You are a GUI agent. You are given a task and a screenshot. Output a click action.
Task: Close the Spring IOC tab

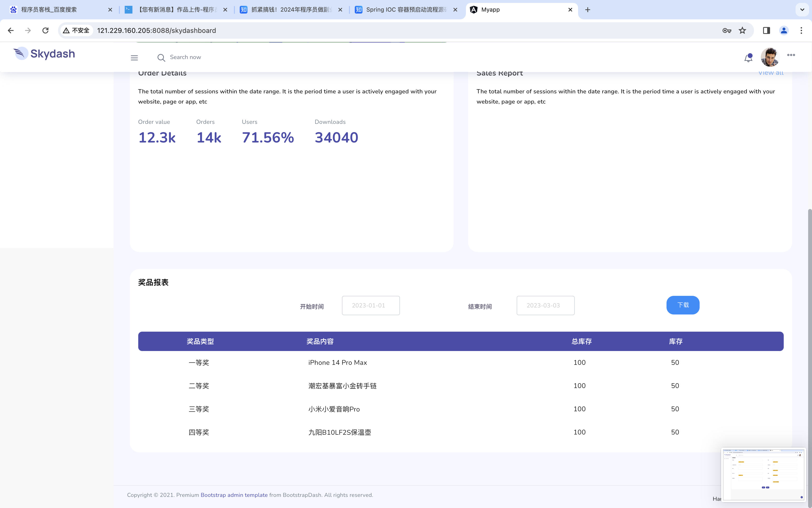click(455, 10)
